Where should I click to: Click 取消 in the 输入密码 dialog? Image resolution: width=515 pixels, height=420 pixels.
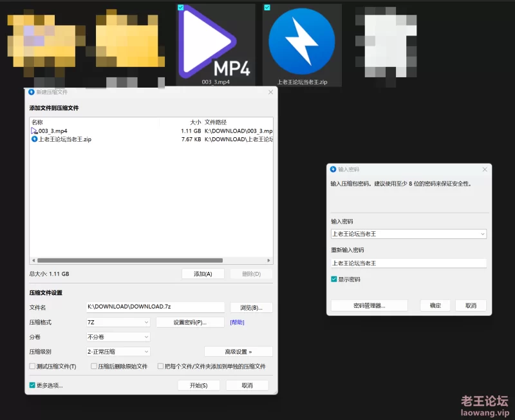471,305
